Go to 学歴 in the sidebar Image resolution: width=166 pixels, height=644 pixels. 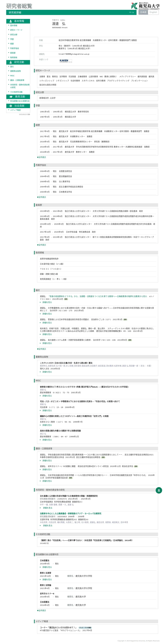[x=12, y=39]
